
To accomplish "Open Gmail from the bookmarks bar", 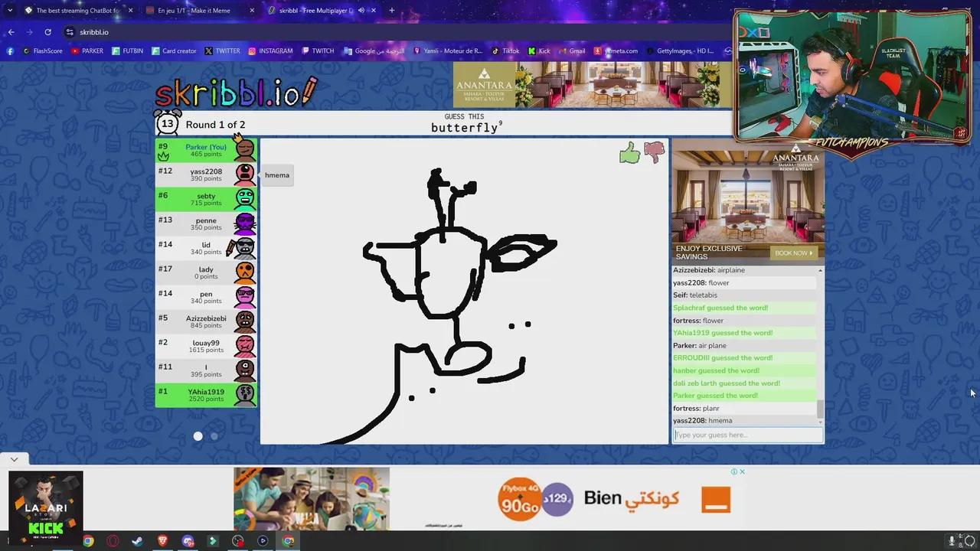I will tap(573, 51).
